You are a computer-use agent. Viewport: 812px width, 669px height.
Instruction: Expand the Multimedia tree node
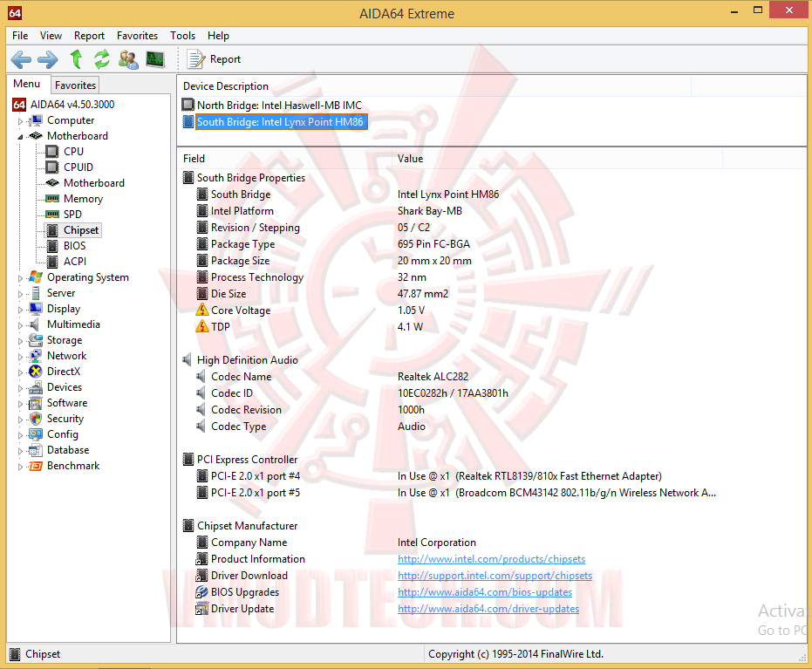click(20, 325)
